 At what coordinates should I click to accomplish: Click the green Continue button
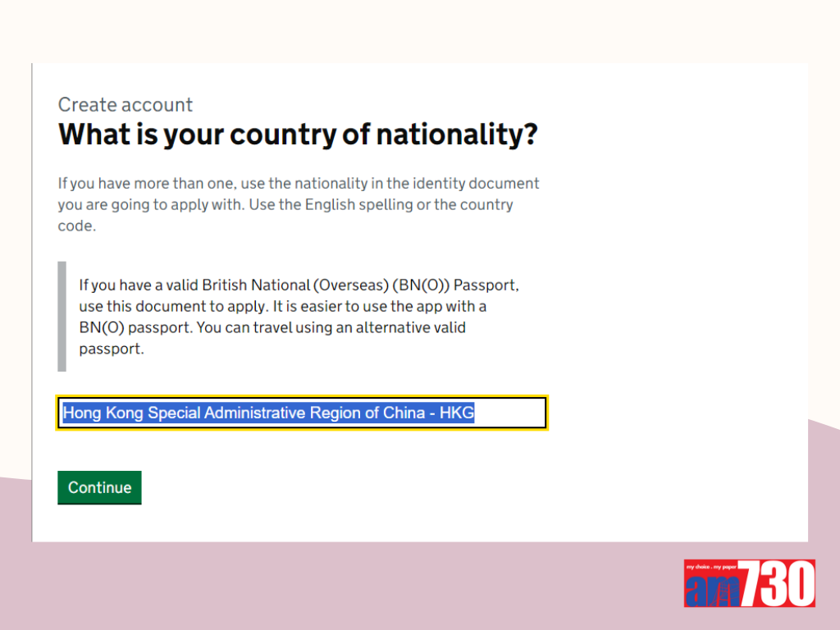pyautogui.click(x=99, y=487)
